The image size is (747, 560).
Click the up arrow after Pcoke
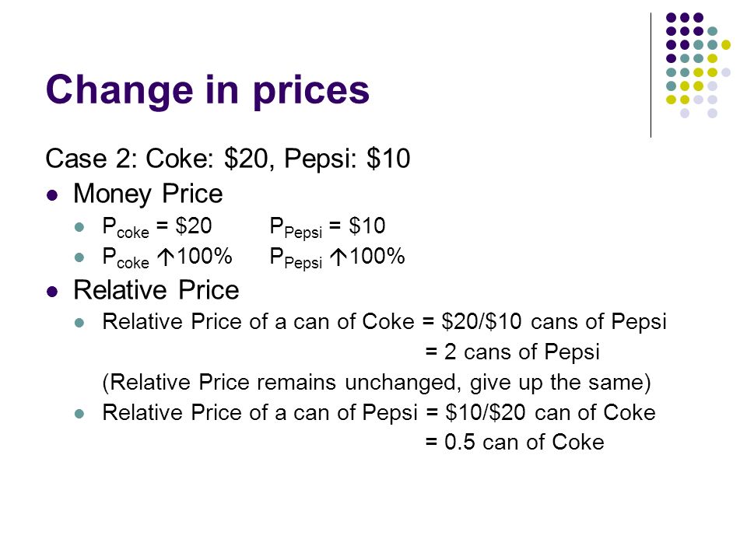tap(165, 257)
